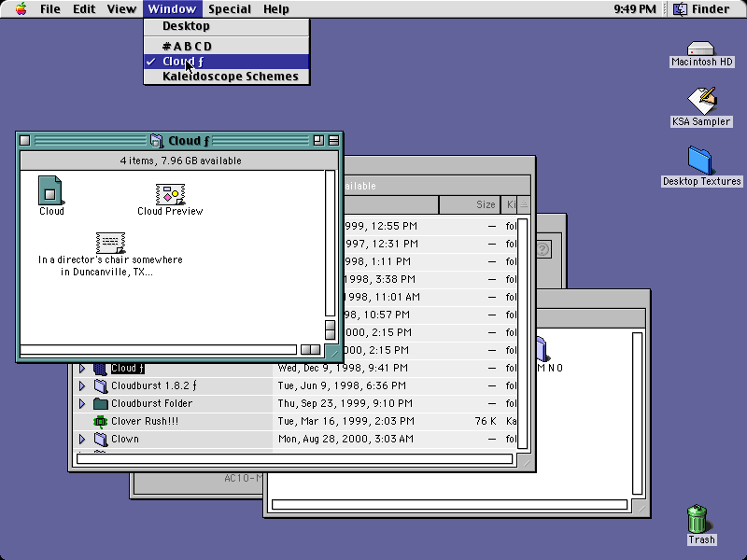Open the Apple menu icon

(21, 8)
